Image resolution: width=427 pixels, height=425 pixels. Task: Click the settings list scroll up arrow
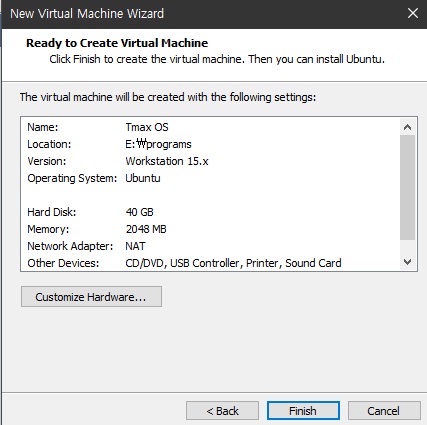(407, 127)
